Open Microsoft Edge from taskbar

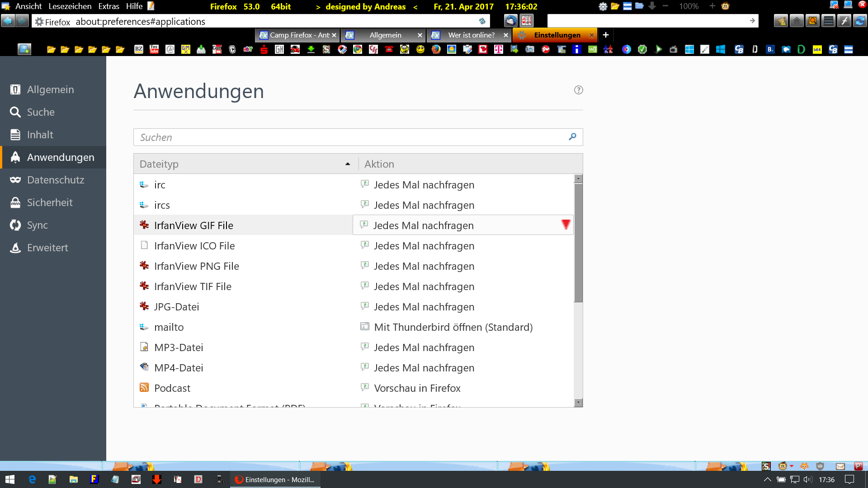[32, 479]
